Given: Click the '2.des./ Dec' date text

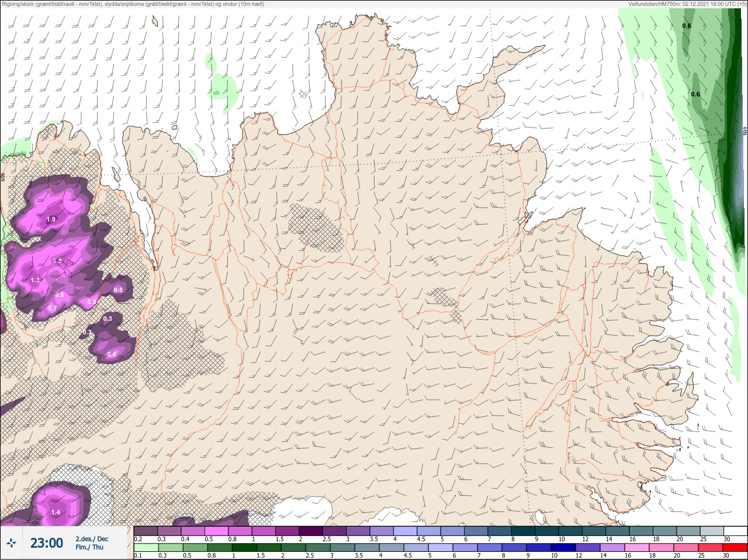Looking at the screenshot, I should coord(92,539).
